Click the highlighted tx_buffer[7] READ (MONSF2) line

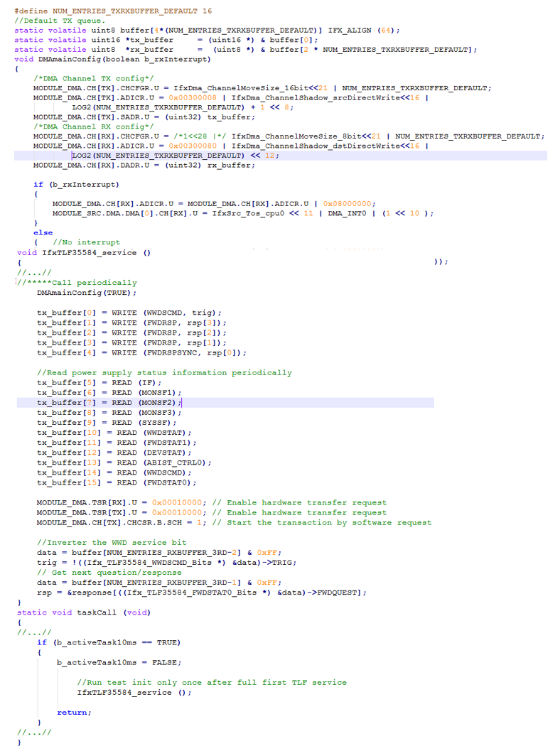click(x=109, y=403)
